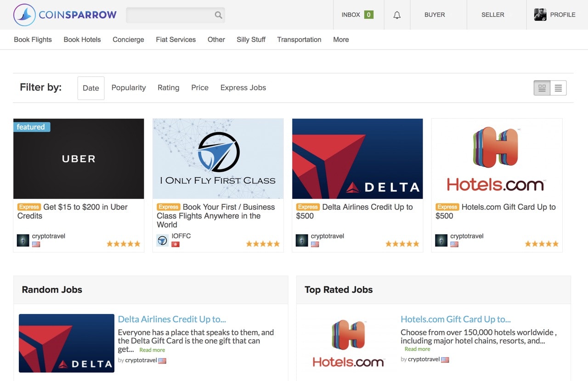Click Read more under Delta description
This screenshot has height=381, width=588.
[x=152, y=350]
